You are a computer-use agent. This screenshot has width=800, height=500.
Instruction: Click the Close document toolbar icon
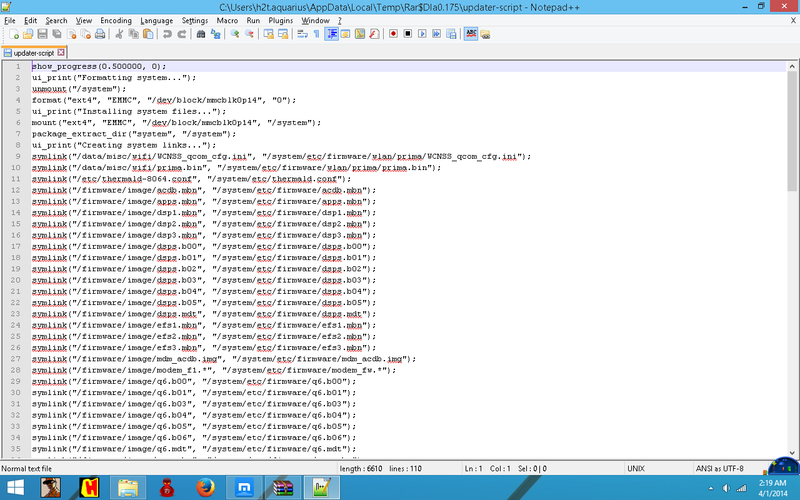(71, 34)
